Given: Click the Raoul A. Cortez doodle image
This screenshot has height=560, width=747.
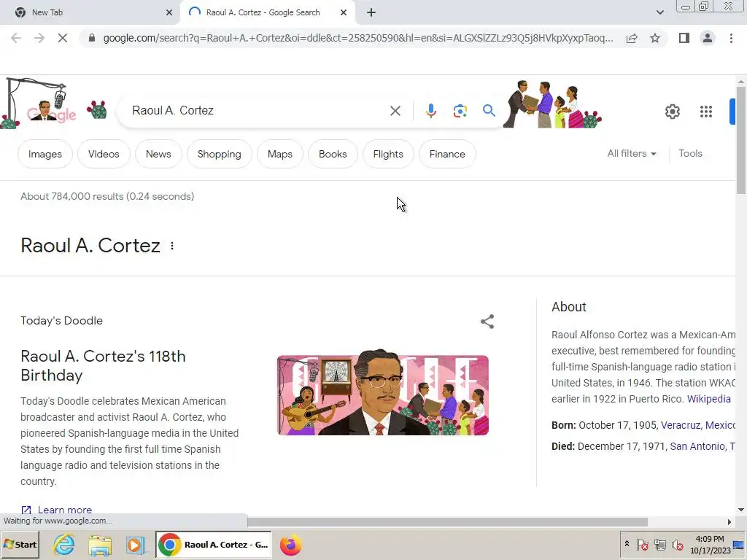Looking at the screenshot, I should click(382, 392).
